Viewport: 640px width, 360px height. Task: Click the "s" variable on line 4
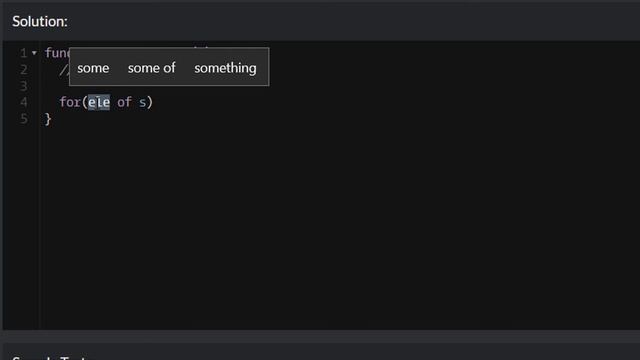(142, 102)
